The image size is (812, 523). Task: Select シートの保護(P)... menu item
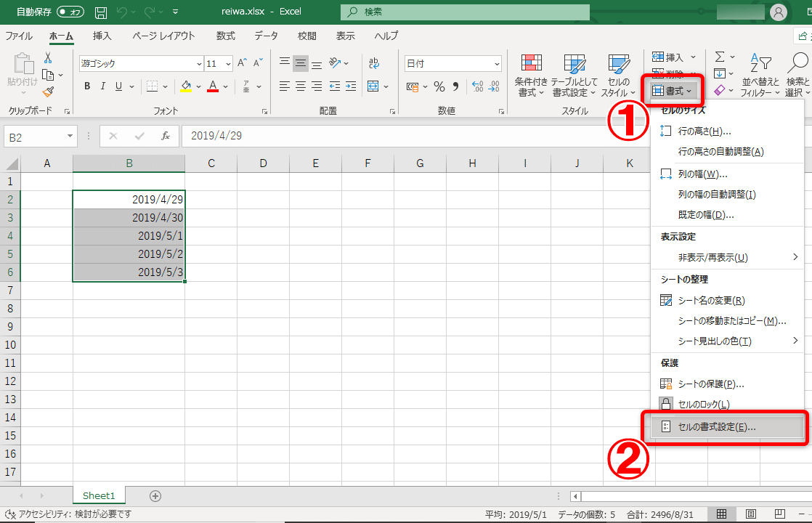pyautogui.click(x=727, y=384)
